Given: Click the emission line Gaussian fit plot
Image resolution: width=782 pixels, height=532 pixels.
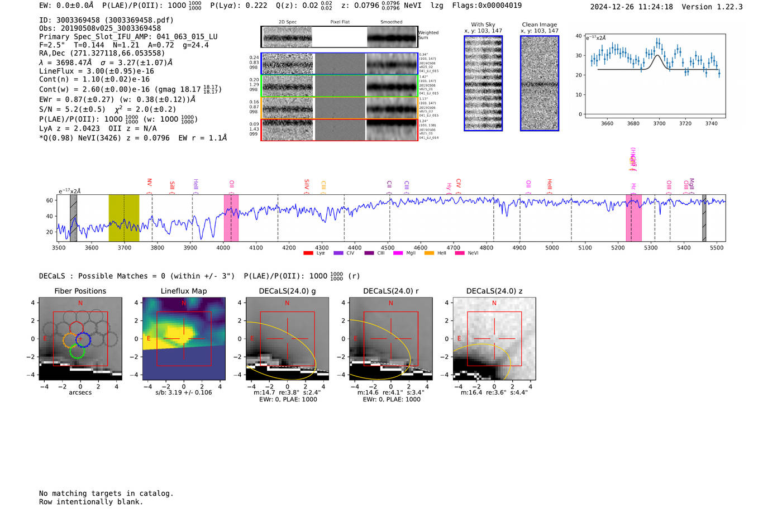Looking at the screenshot, I should click(655, 76).
